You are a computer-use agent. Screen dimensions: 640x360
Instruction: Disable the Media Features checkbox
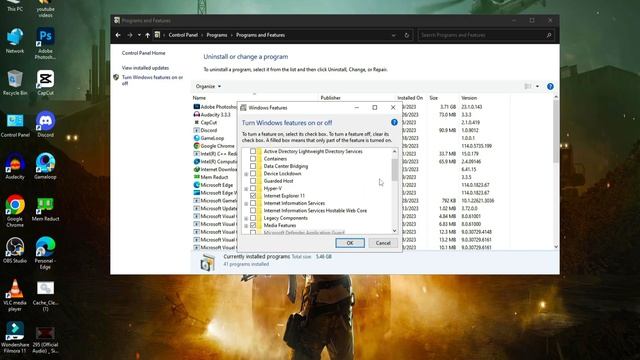pos(253,225)
